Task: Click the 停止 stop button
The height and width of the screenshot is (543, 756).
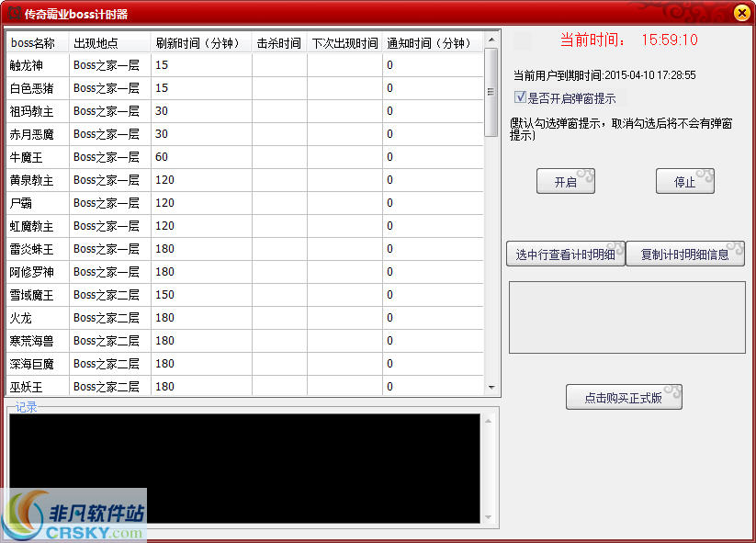Action: tap(684, 181)
